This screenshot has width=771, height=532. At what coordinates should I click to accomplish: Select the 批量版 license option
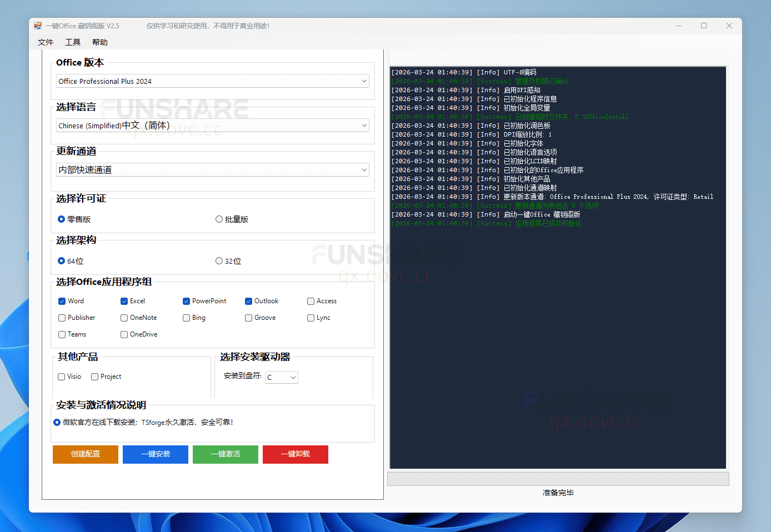[x=219, y=219]
